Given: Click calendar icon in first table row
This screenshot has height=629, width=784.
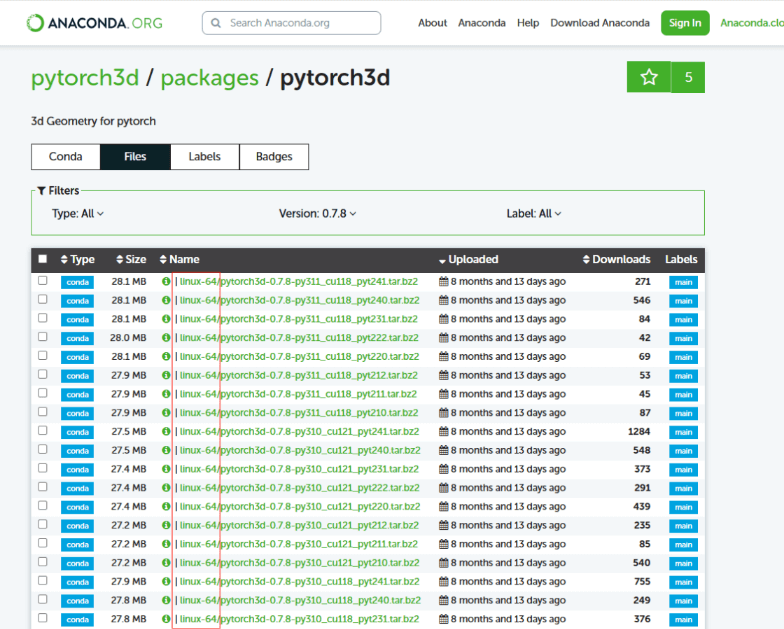Looking at the screenshot, I should tap(444, 282).
